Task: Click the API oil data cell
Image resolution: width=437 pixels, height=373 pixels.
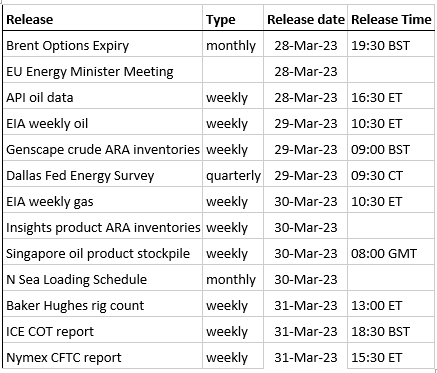Action: click(103, 97)
